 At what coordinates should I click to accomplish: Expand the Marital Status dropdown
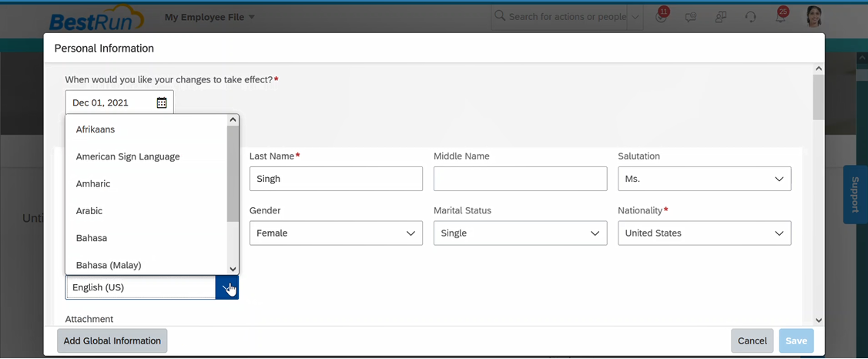pyautogui.click(x=521, y=233)
